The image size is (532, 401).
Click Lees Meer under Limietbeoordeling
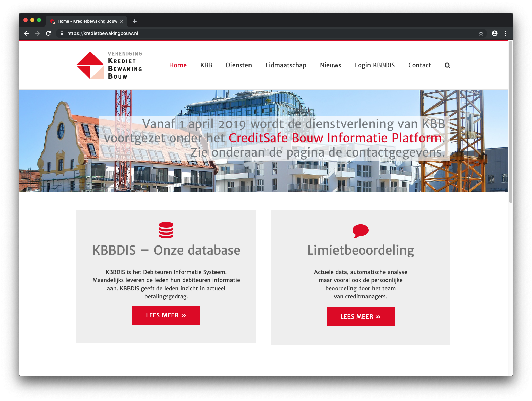(360, 317)
